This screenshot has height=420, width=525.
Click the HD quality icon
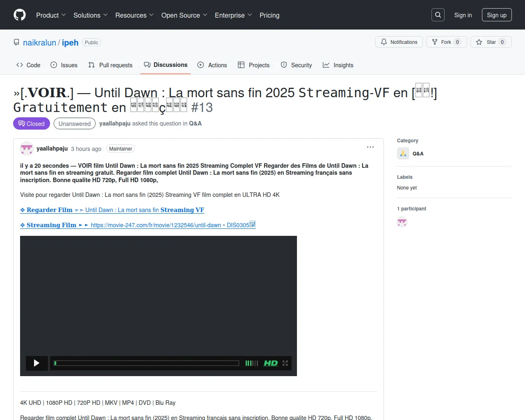271,363
